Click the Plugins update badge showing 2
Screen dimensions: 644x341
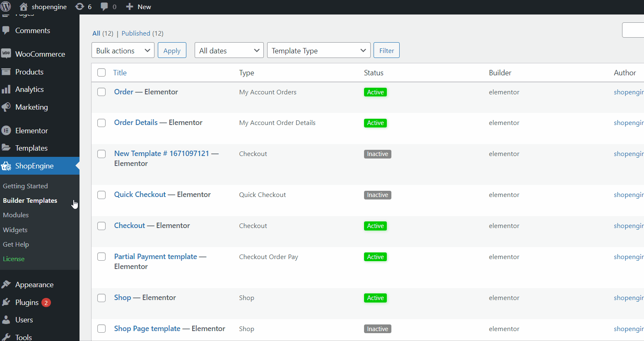(46, 303)
